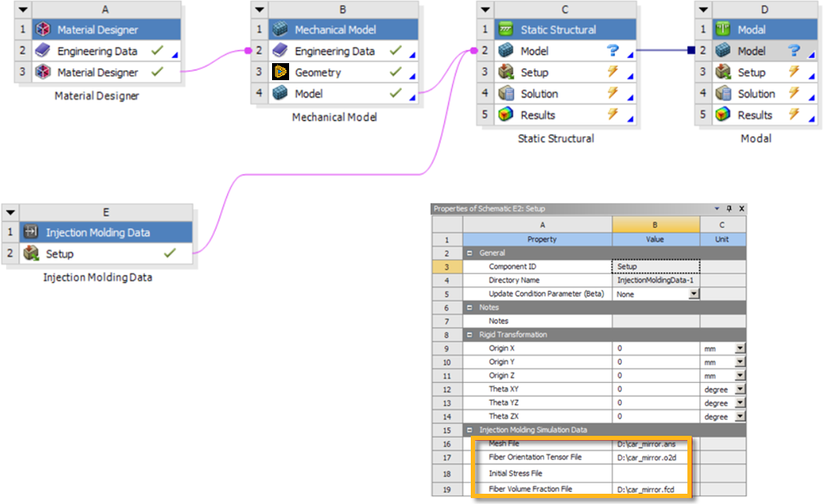Collapse the Rigid Transformation property group
The image size is (823, 504).
[470, 334]
